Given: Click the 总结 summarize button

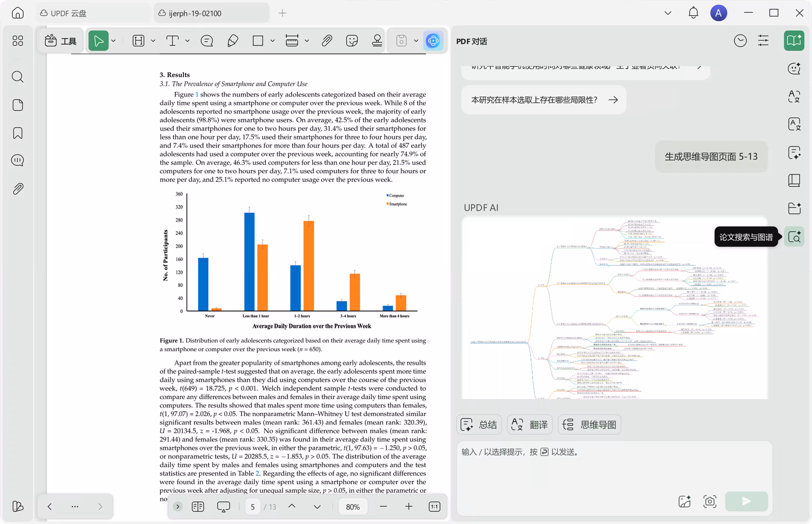Looking at the screenshot, I should coord(479,425).
